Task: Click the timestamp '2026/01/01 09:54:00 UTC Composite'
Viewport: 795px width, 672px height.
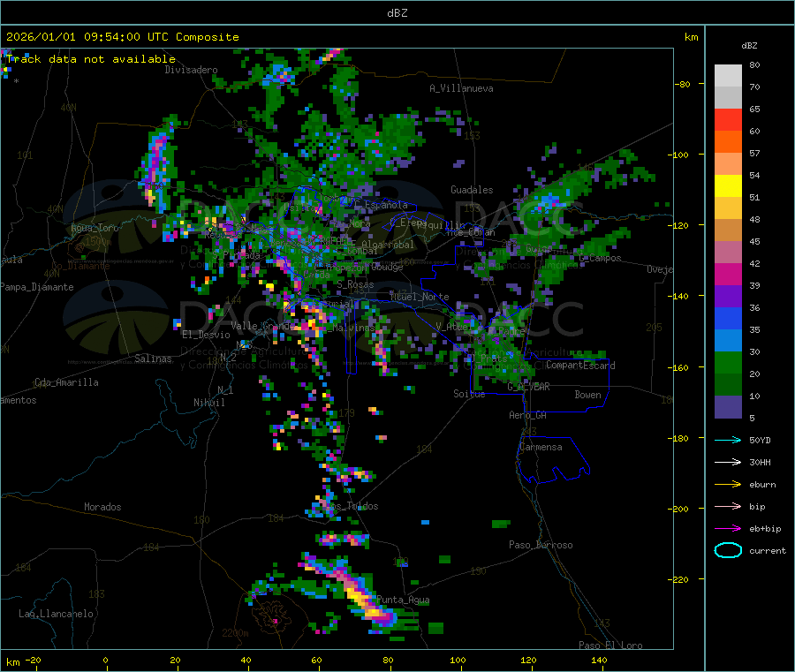Action: point(122,37)
